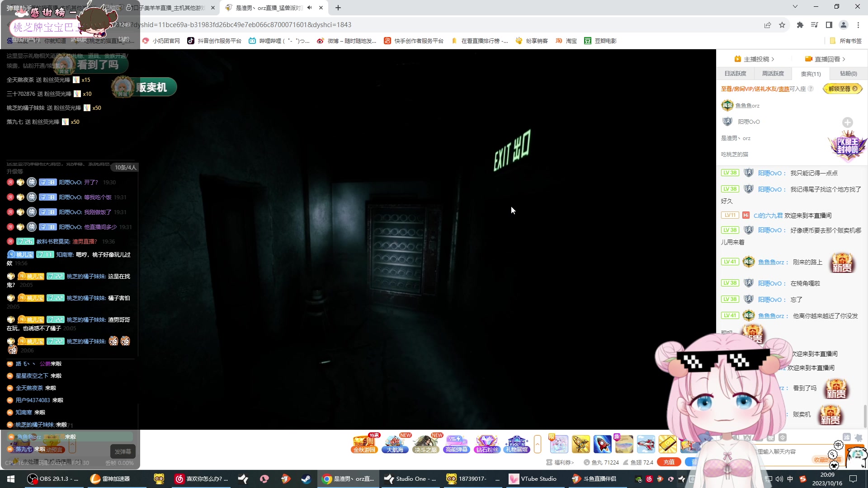Click the 贵族 link in the seating notice

click(x=784, y=89)
